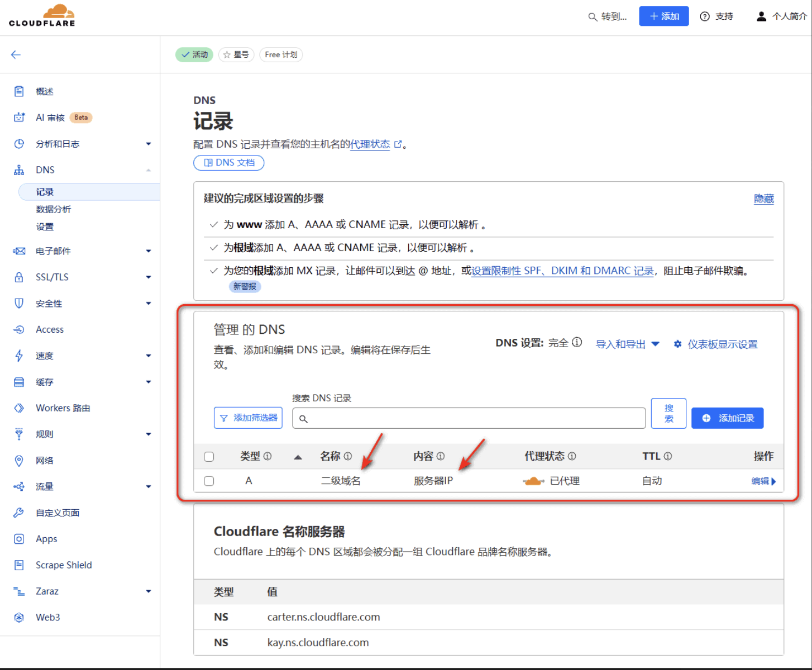
Task: Expand the SSL/TLS menu arrow
Action: point(148,277)
